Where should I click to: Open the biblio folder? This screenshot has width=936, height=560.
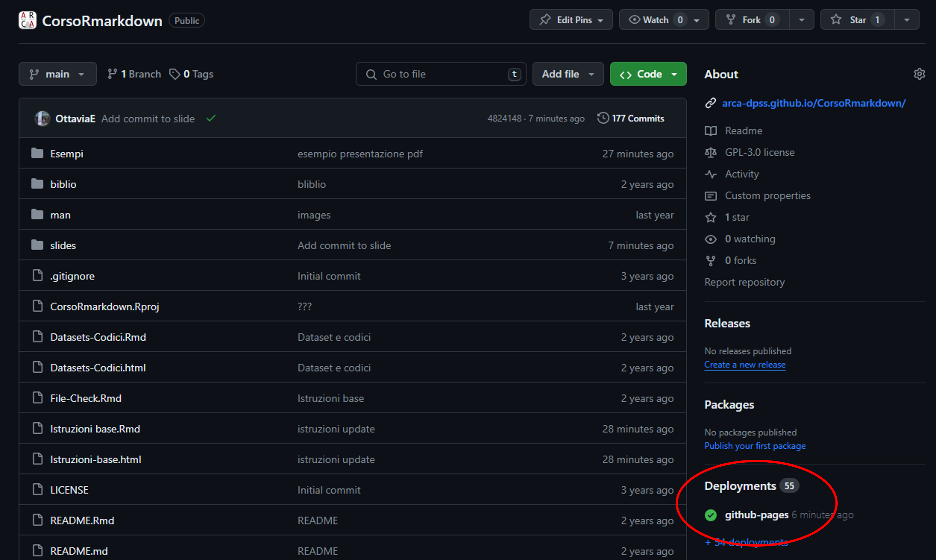click(63, 184)
